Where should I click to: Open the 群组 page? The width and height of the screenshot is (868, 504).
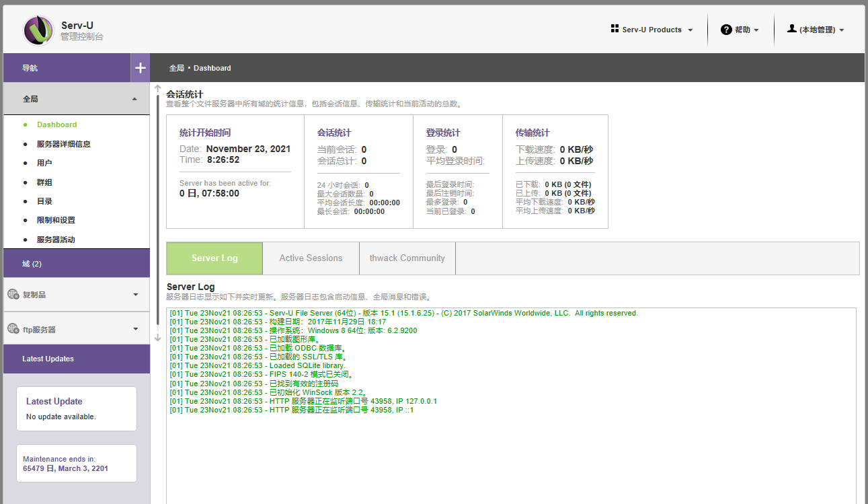44,182
